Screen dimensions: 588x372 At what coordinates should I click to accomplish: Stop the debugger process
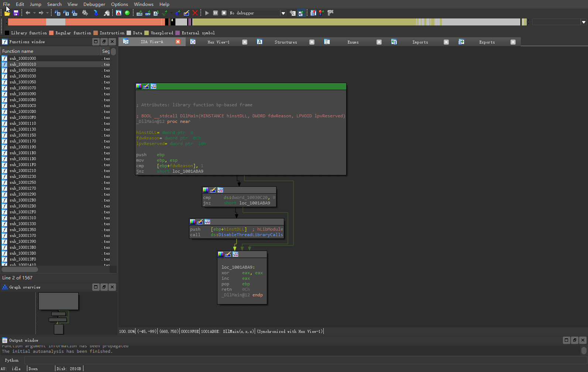point(224,13)
